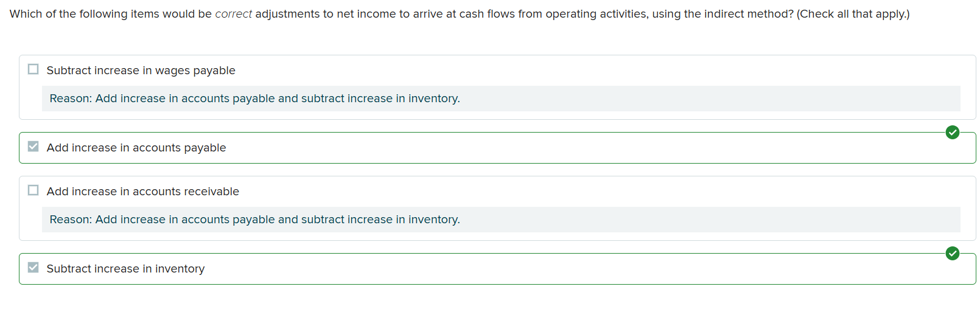Uncheck the 'Subtract increase in inventory' checkbox
Viewport: 980px width, 309px height.
point(33,268)
